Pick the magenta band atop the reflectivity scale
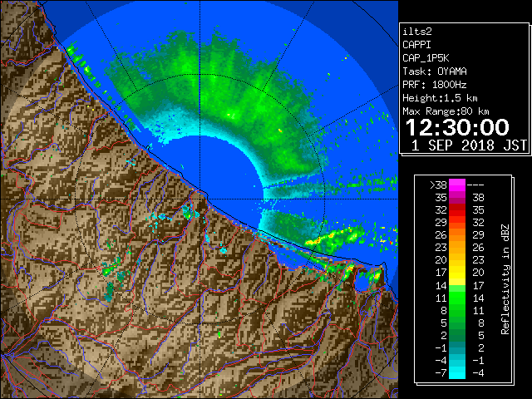 point(457,185)
